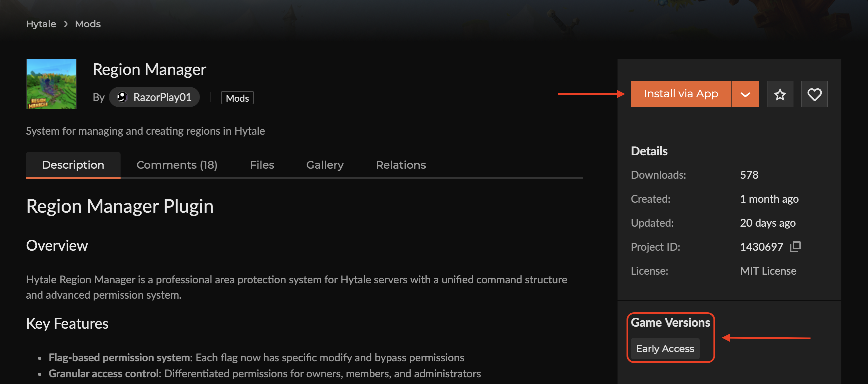Screen dimensions: 868x384
Task: Navigate to the Mods breadcrumb
Action: [x=88, y=24]
